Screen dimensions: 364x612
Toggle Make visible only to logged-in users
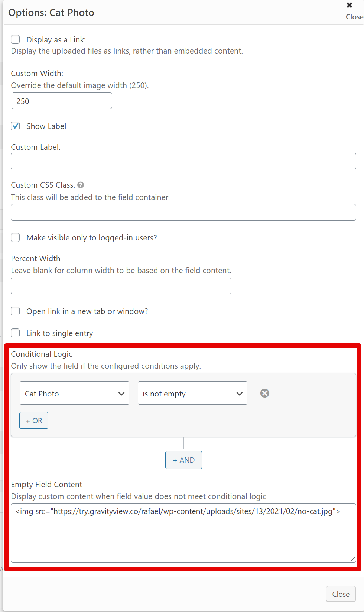click(x=15, y=237)
